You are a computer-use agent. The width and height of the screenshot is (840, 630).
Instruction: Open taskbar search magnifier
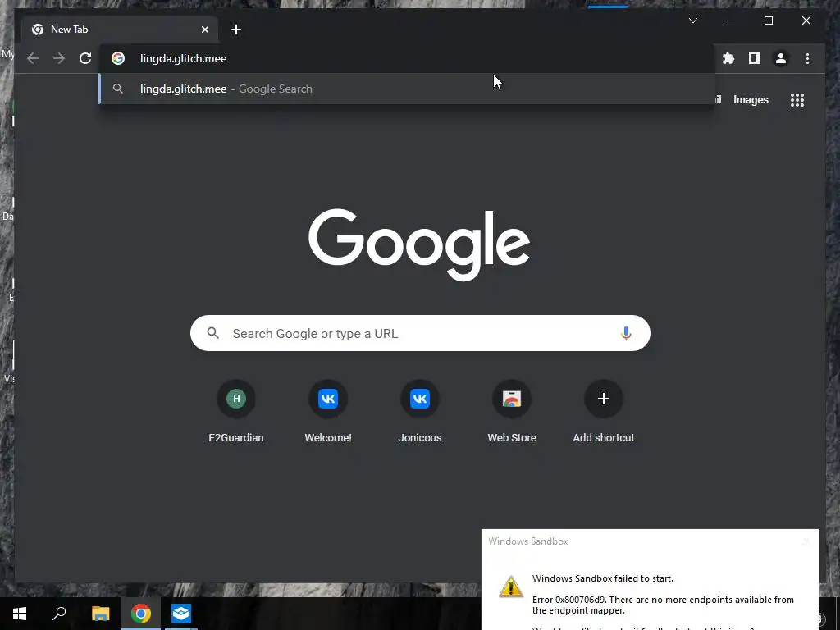pyautogui.click(x=59, y=614)
